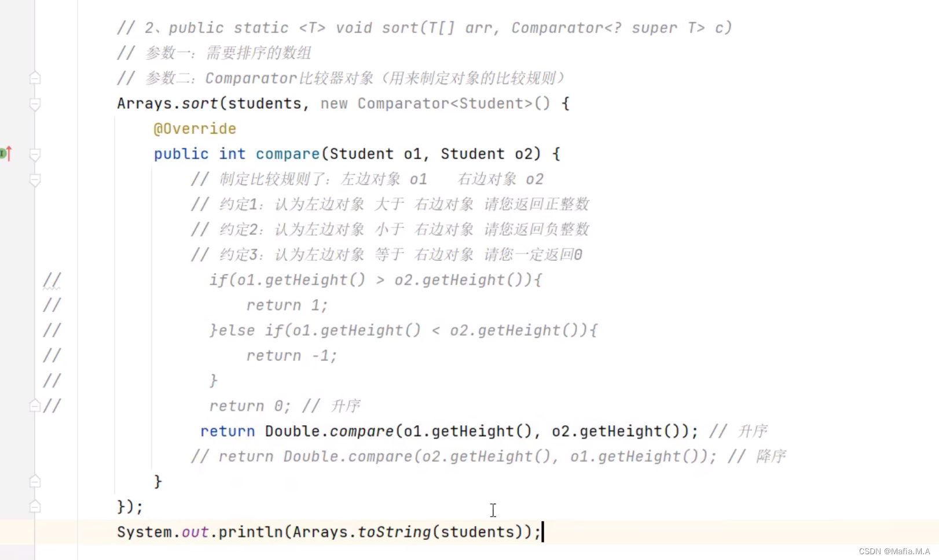Viewport: 939px width, 560px height.
Task: Click the students argument in the Arrays.sort call
Action: 265,104
